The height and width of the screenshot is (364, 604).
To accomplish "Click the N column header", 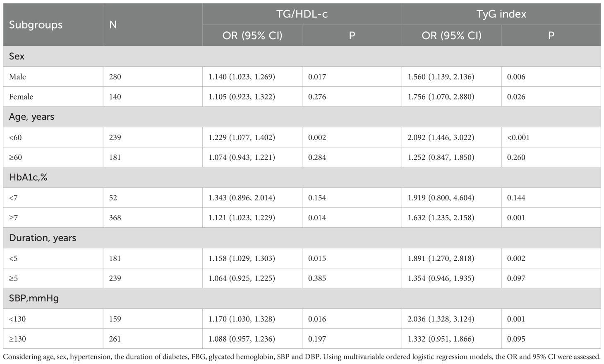I will (113, 25).
